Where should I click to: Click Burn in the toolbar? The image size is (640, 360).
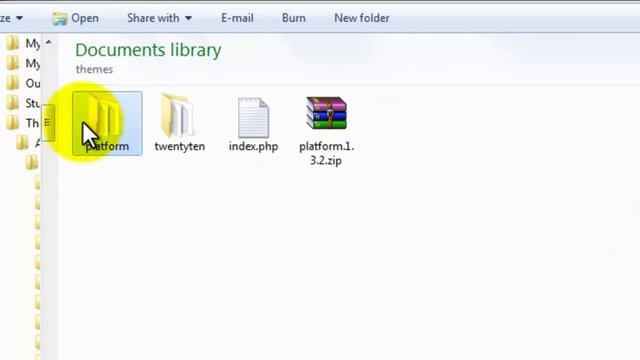pos(293,18)
